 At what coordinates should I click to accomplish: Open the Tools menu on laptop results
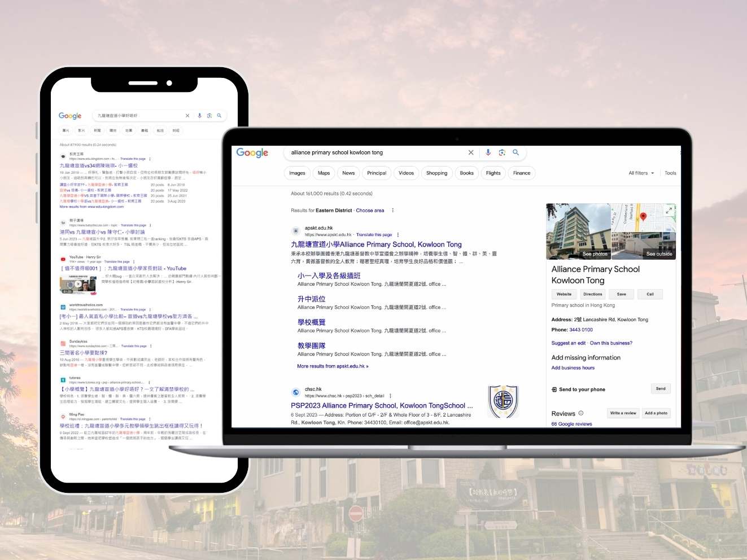point(670,173)
